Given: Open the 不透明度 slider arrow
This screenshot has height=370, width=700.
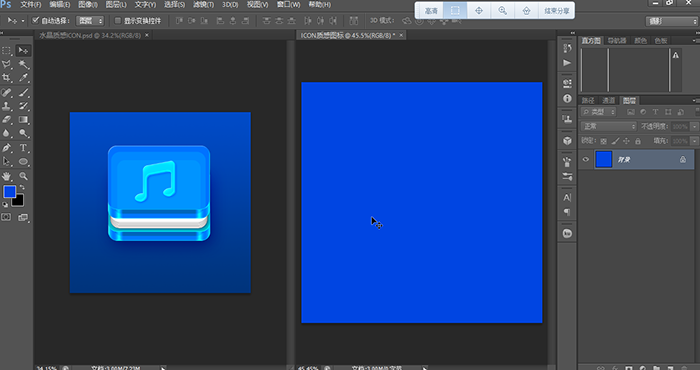Looking at the screenshot, I should 694,127.
